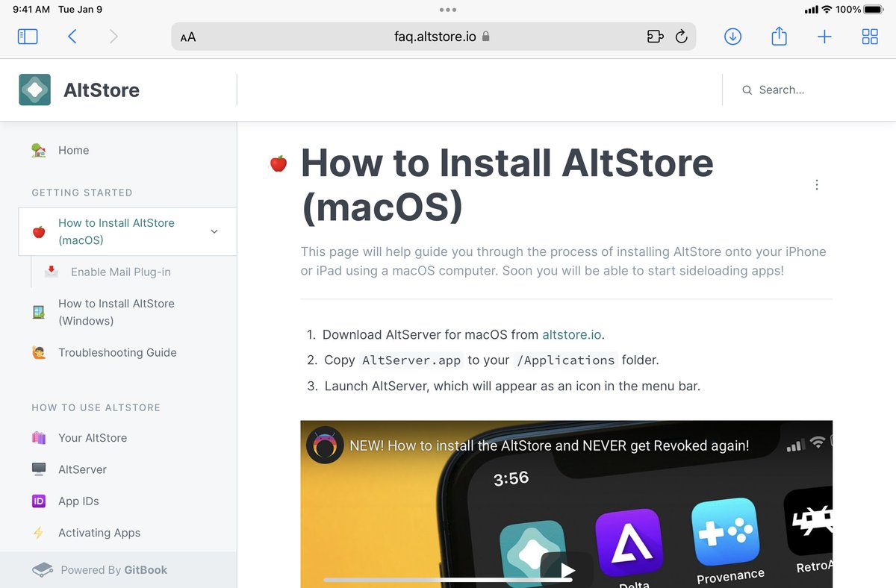Click the AltStore logo icon in header
The image size is (896, 588).
coord(34,90)
